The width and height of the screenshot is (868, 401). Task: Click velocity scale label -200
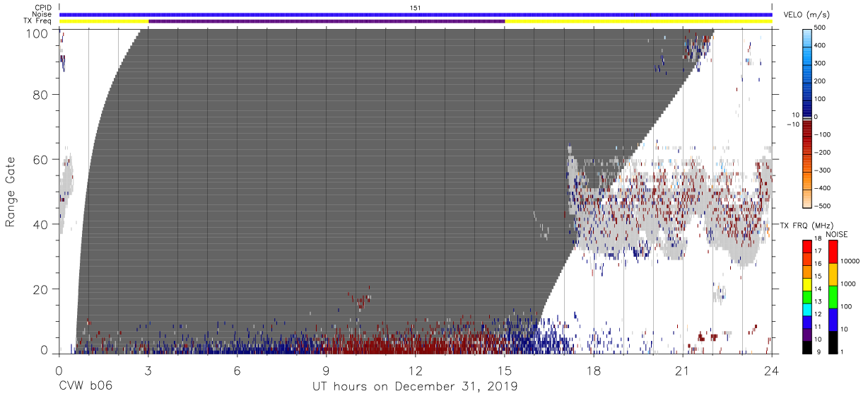click(x=824, y=152)
